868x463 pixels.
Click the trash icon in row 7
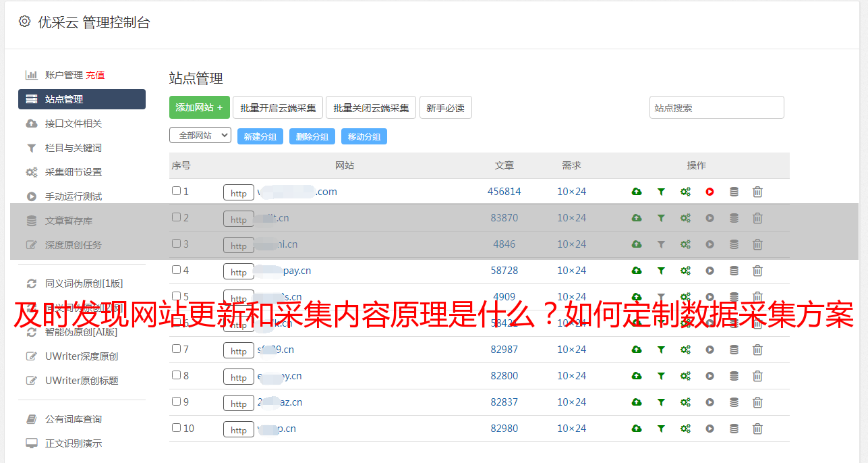tap(757, 350)
